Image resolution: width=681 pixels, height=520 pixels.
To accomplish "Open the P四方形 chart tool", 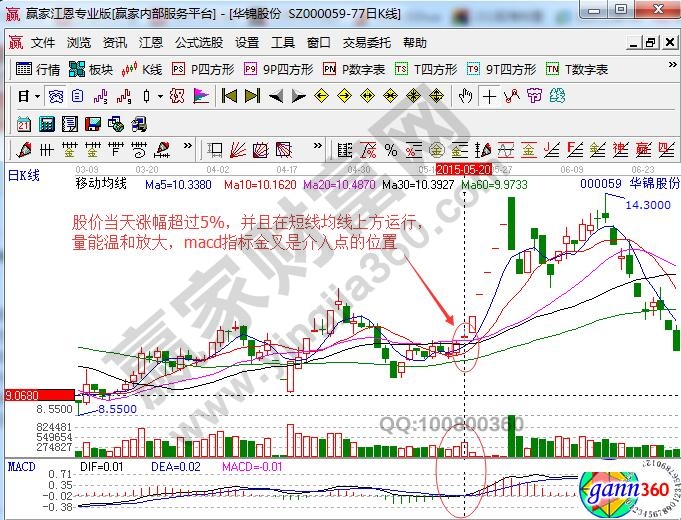I will click(203, 70).
